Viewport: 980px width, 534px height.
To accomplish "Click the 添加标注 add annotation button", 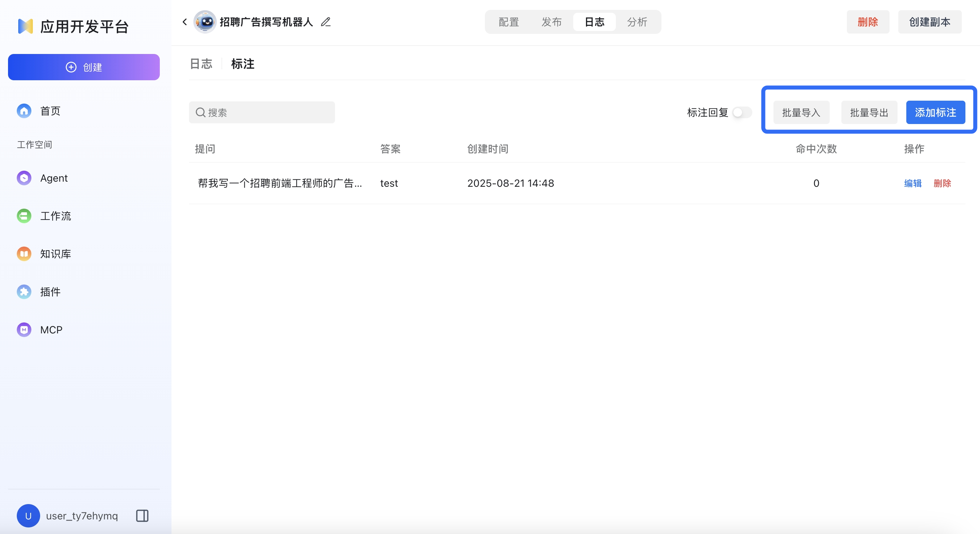I will click(936, 112).
